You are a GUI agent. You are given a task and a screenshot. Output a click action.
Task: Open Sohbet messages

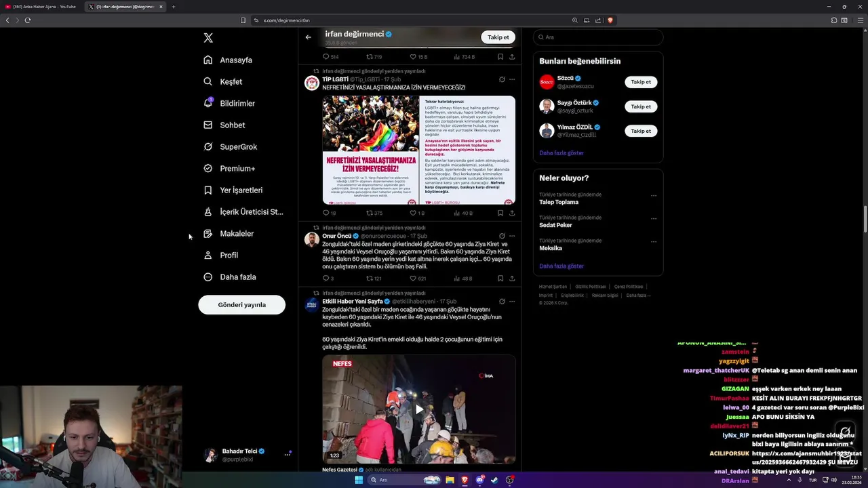click(224, 125)
